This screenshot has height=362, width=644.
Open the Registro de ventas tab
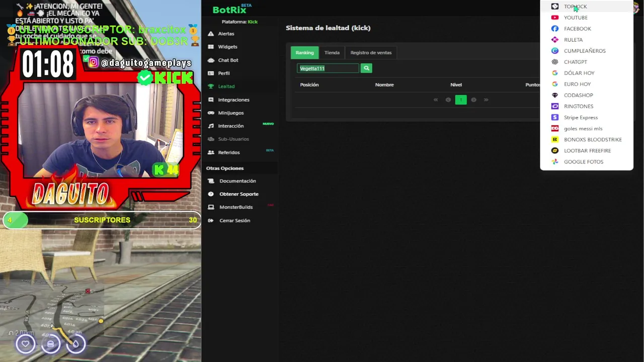pyautogui.click(x=371, y=52)
